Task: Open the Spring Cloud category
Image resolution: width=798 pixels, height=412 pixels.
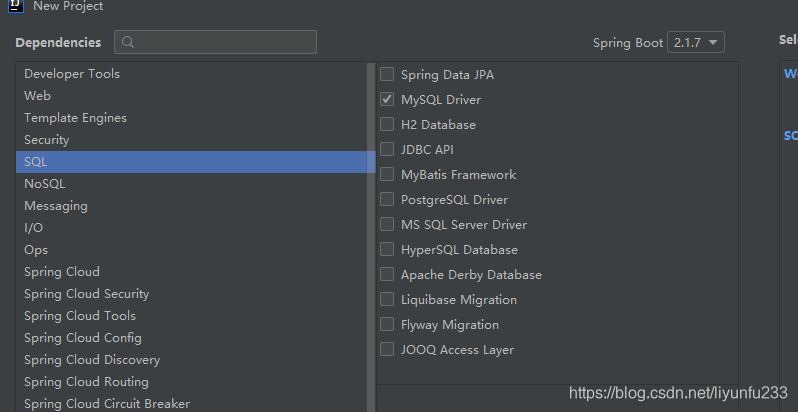Action: 191,272
